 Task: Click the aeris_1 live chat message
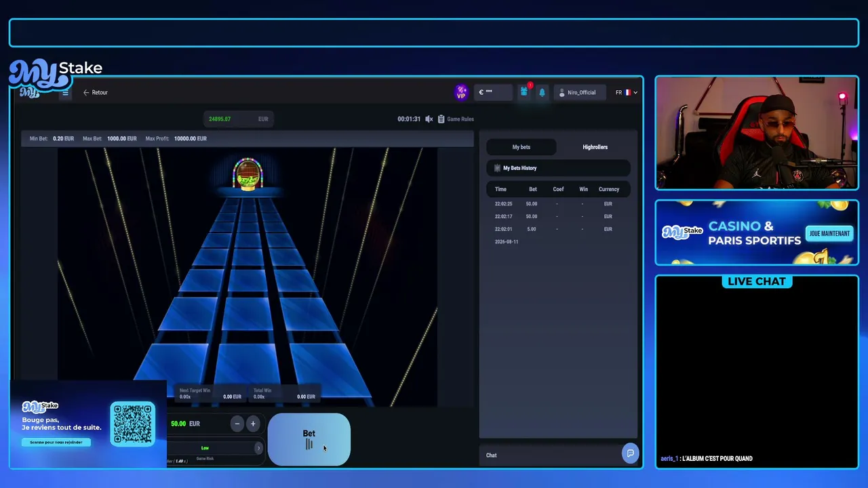point(707,458)
